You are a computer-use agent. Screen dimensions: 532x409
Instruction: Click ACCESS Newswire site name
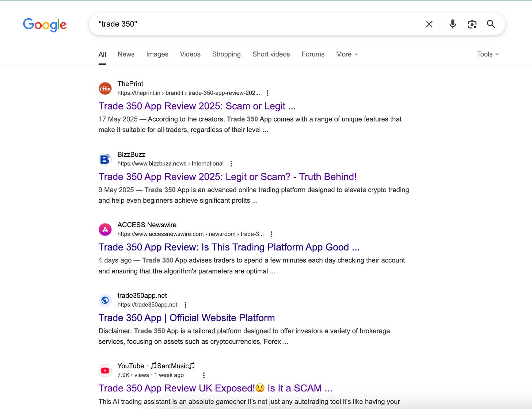click(147, 225)
